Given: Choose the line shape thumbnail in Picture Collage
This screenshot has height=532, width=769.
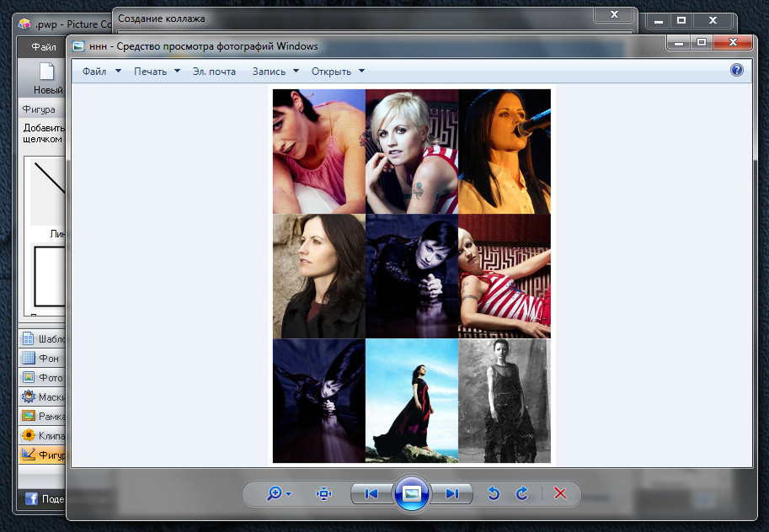Looking at the screenshot, I should 47,191.
